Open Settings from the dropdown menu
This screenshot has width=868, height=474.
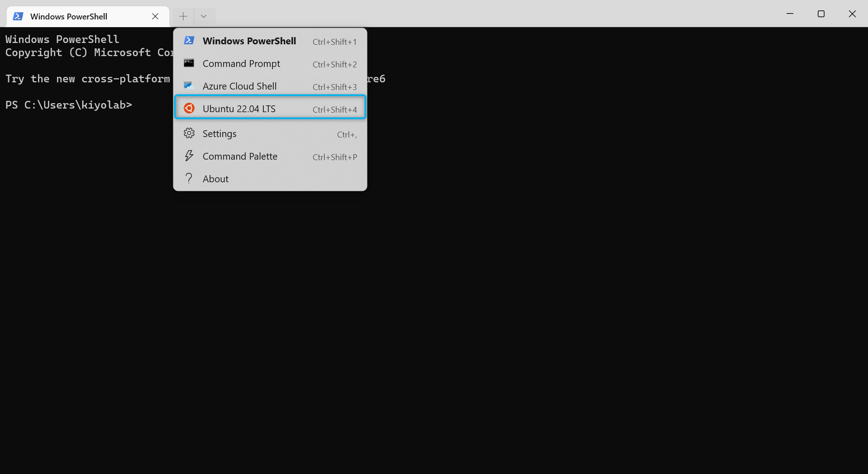270,133
